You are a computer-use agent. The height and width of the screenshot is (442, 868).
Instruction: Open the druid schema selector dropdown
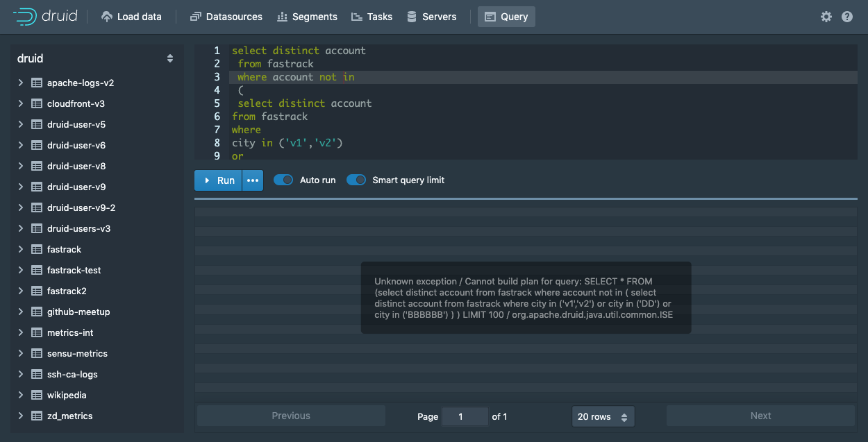(x=95, y=59)
